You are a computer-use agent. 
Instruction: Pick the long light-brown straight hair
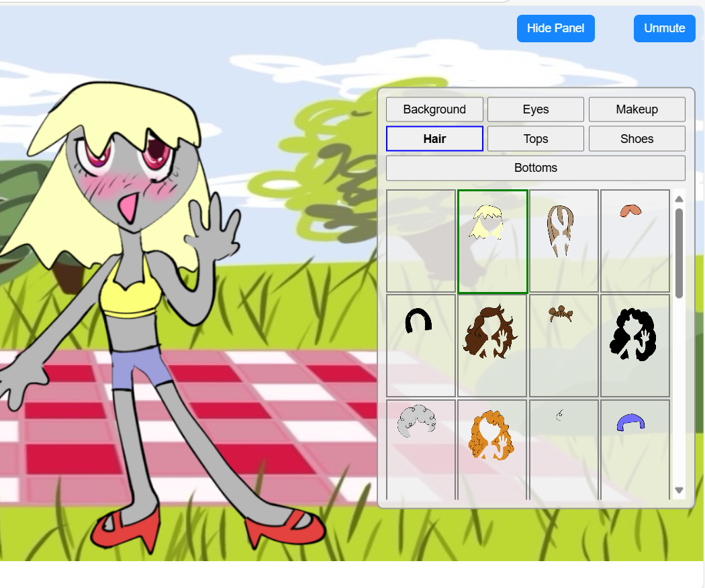pyautogui.click(x=564, y=242)
